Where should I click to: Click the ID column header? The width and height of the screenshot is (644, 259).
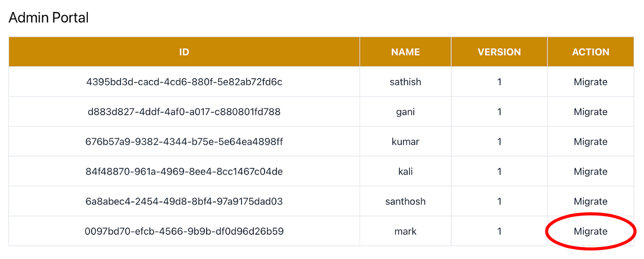184,52
